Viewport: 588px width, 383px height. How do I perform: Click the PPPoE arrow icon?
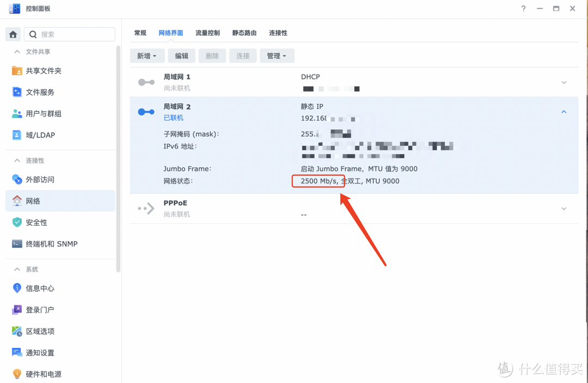click(x=146, y=208)
